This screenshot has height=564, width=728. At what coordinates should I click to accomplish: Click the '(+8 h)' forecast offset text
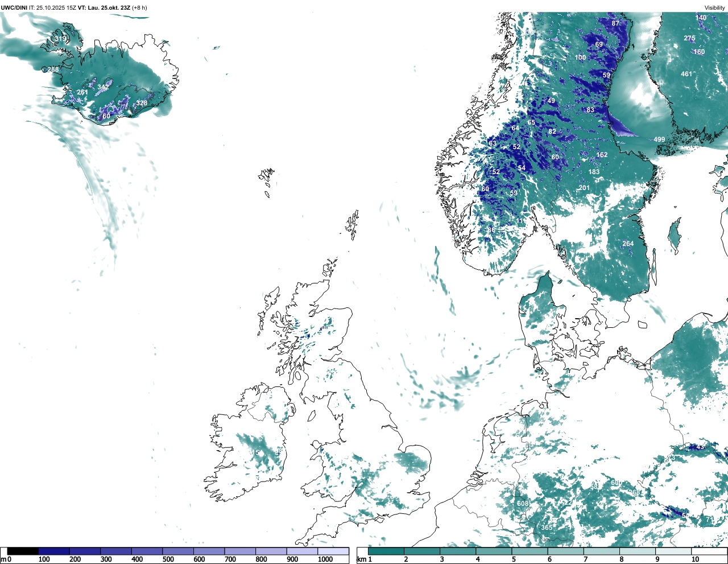click(140, 8)
